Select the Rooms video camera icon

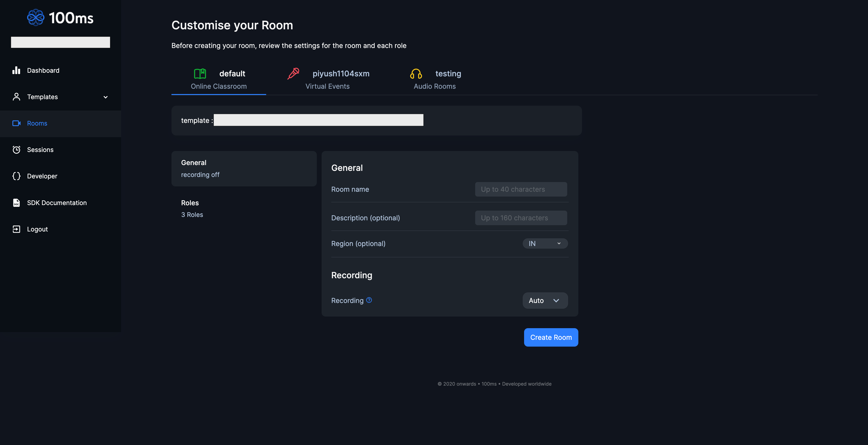pos(16,123)
